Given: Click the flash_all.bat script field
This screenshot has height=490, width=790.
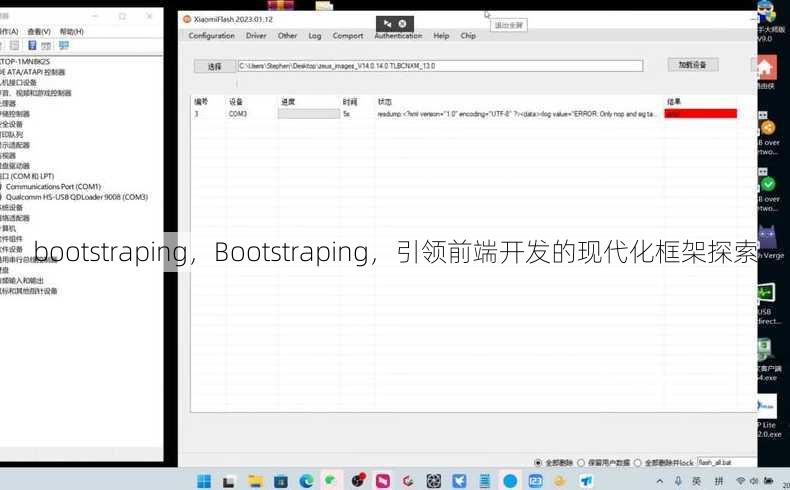Looking at the screenshot, I should [727, 462].
